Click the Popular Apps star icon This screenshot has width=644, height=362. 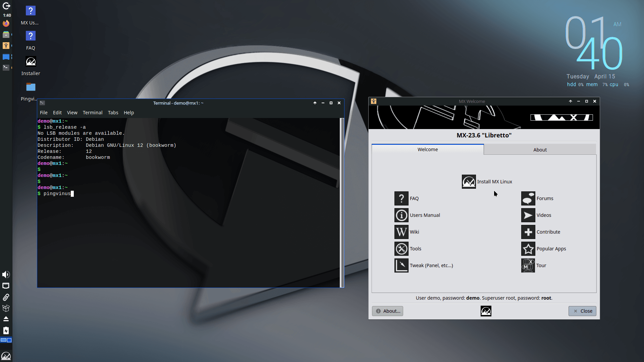tap(528, 249)
